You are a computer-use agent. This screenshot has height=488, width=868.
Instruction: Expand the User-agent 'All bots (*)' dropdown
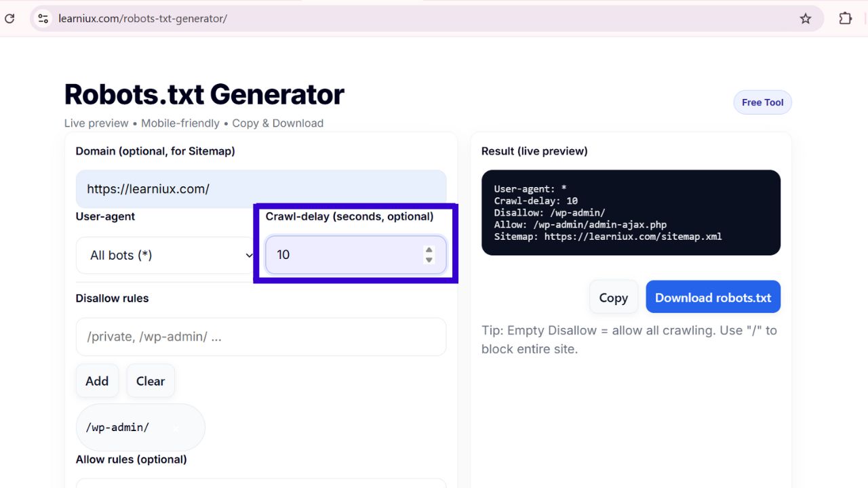point(165,256)
